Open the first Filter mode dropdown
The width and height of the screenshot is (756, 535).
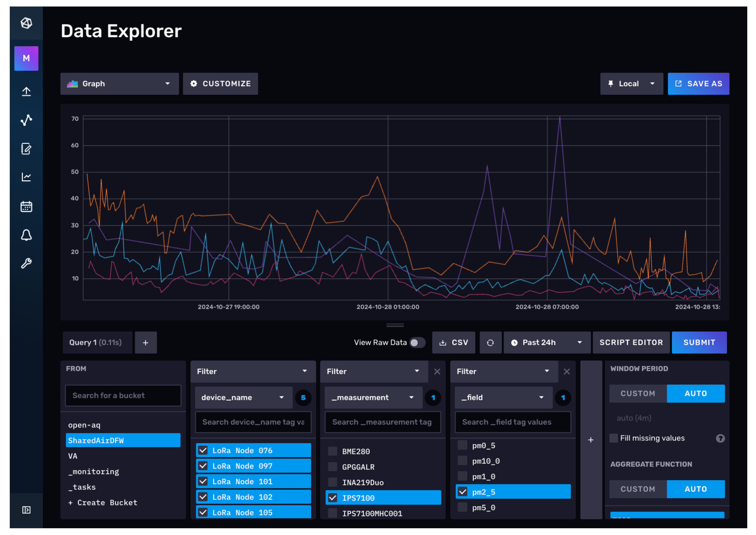[x=253, y=372]
